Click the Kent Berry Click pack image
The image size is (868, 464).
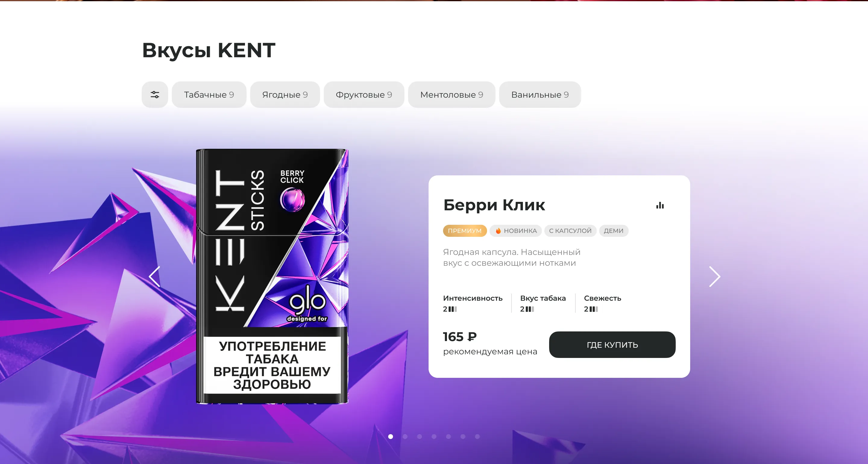click(x=272, y=276)
